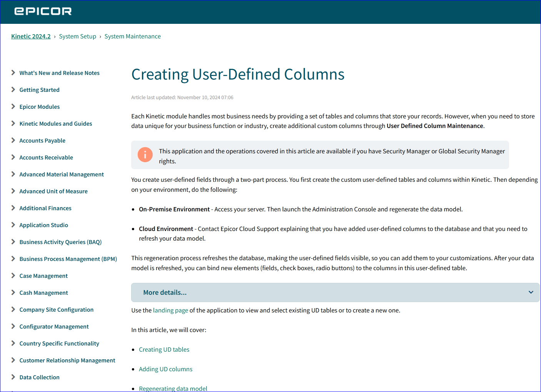The height and width of the screenshot is (392, 541).
Task: Open Data Collection topic
Action: point(40,377)
